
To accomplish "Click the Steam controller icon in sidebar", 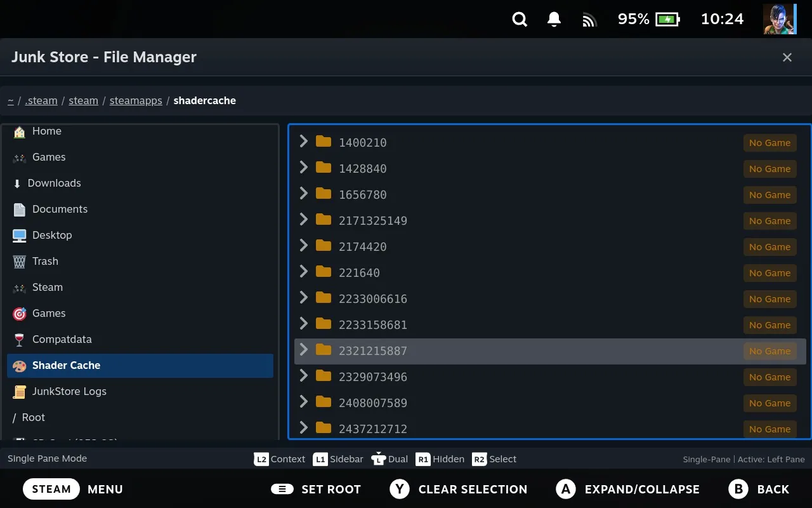I will tap(20, 288).
